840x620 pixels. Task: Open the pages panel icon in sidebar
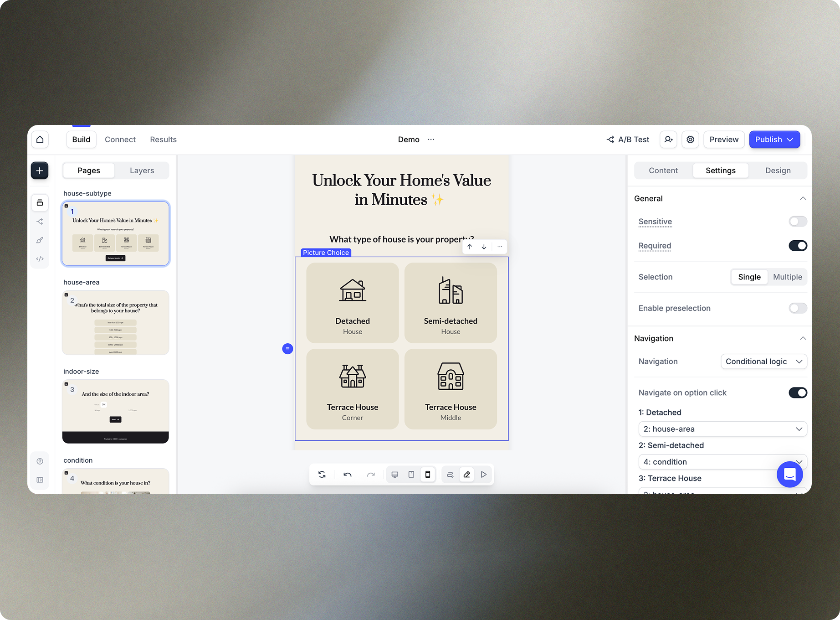[40, 202]
